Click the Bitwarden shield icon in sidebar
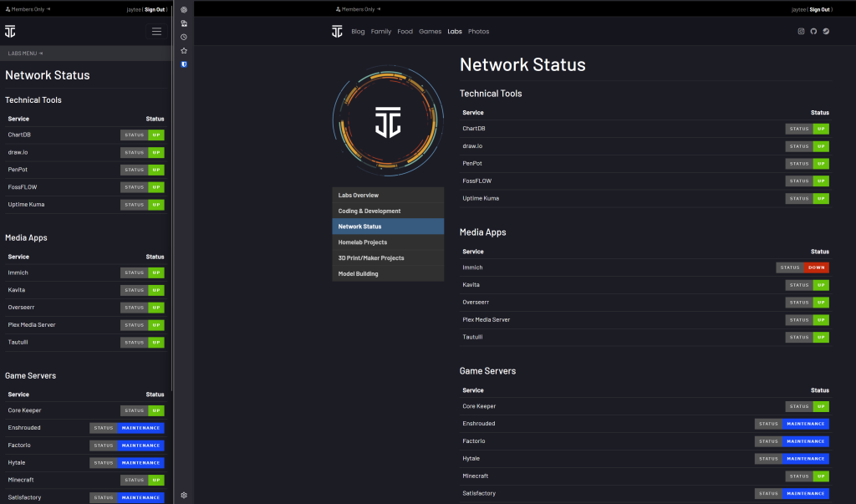This screenshot has width=856, height=504. 184,64
